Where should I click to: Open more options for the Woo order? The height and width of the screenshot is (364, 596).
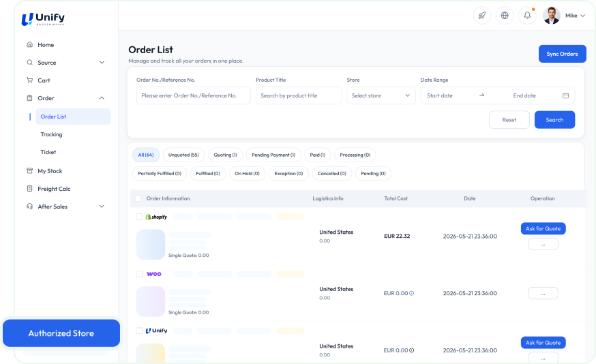[x=543, y=293]
